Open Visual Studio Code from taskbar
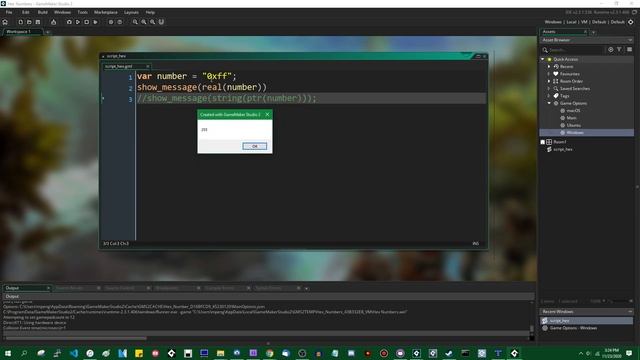This screenshot has height=360, width=640. pyautogui.click(x=73, y=353)
